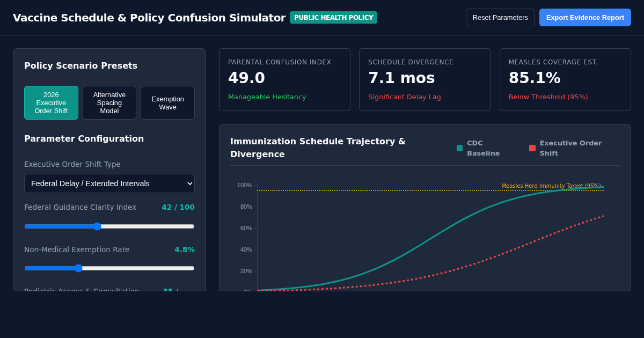Click the Reset Parameters button

tap(500, 17)
